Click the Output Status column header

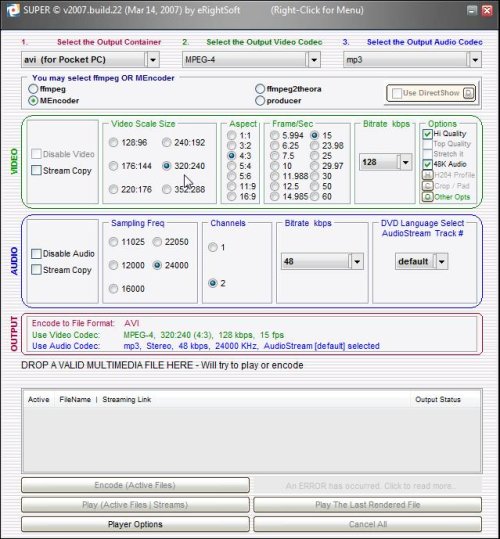[438, 399]
